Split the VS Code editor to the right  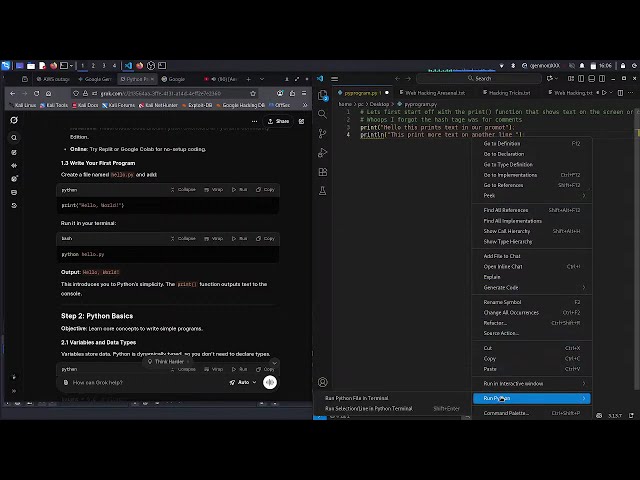point(620,93)
